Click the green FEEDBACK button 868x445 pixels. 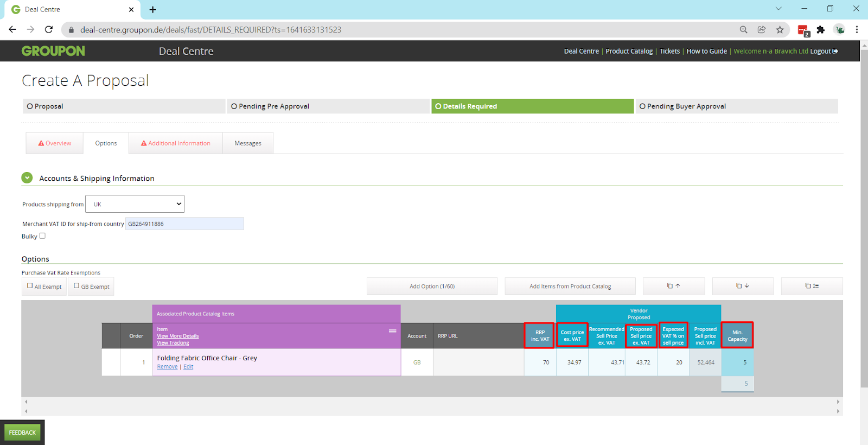click(x=22, y=433)
